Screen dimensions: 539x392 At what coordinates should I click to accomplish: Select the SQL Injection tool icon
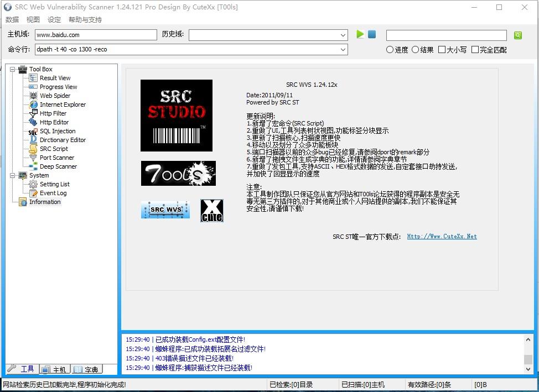click(x=33, y=131)
